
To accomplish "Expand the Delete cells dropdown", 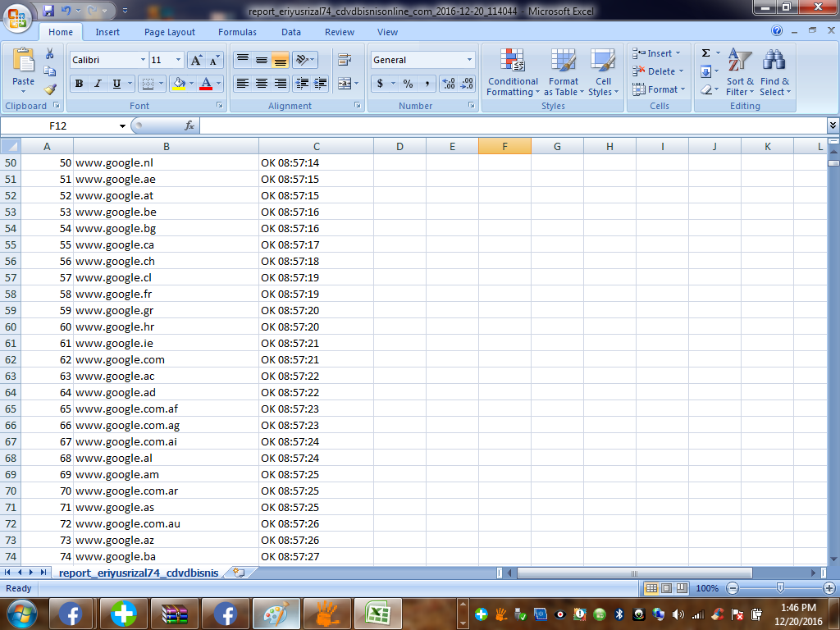I will point(681,71).
